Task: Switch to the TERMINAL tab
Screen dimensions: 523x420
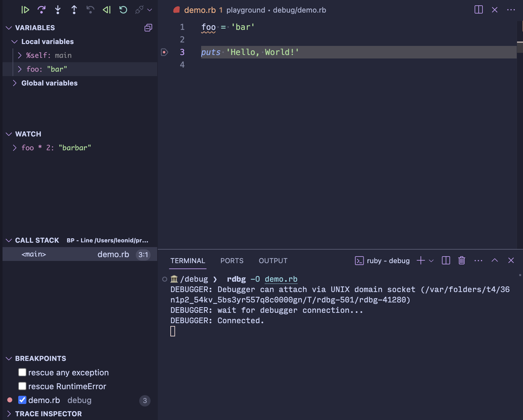Action: click(188, 261)
